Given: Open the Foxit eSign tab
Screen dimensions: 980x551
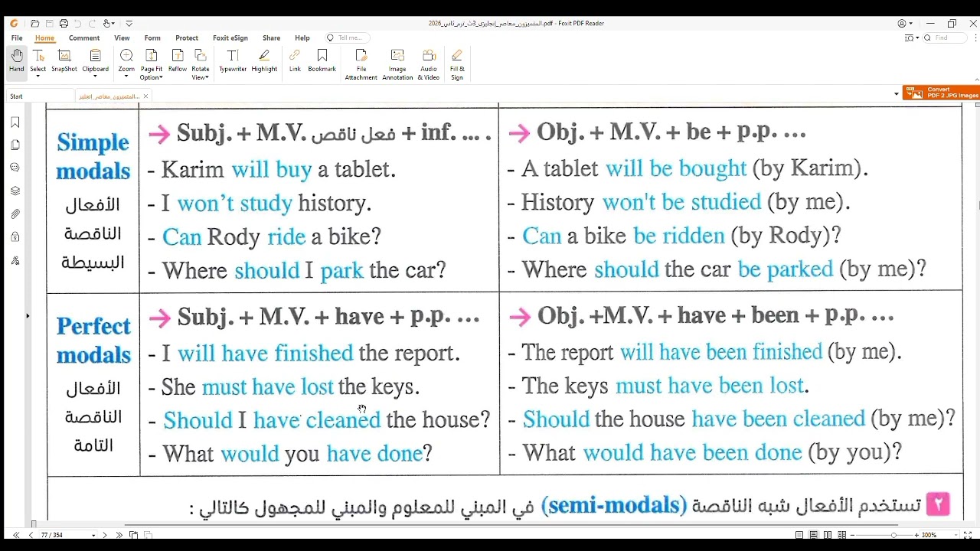Looking at the screenshot, I should [x=230, y=37].
